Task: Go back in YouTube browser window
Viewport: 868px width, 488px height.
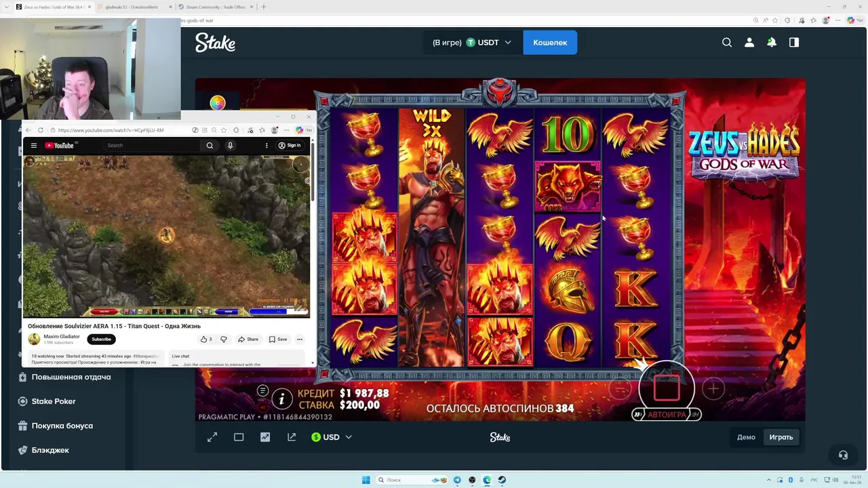Action: click(x=29, y=130)
